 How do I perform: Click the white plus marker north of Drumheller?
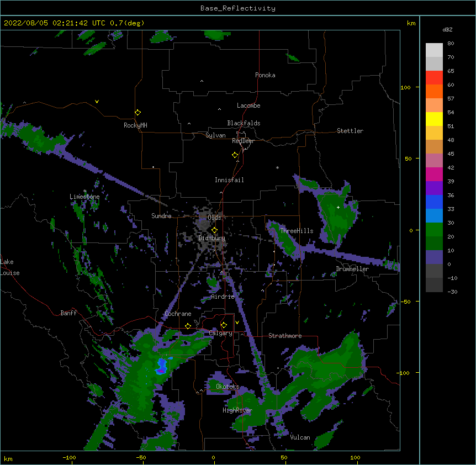(x=338, y=207)
